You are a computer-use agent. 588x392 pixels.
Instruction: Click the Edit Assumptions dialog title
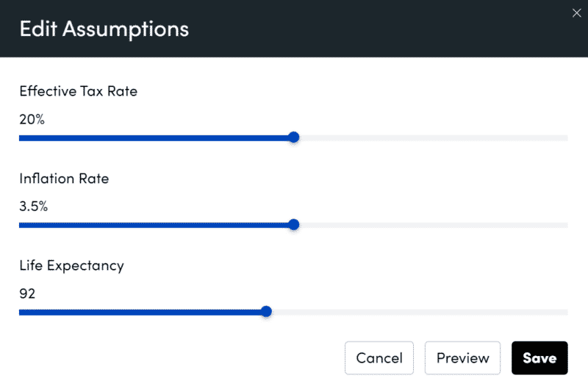[x=104, y=29]
